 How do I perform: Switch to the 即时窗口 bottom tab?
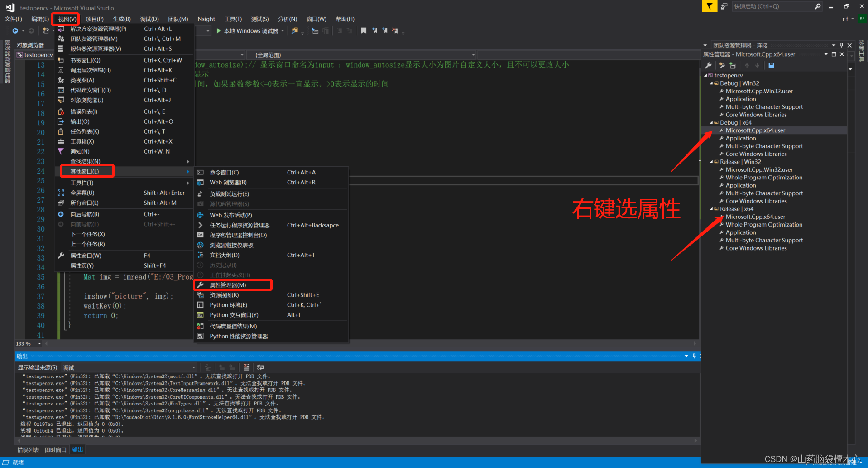coord(56,450)
